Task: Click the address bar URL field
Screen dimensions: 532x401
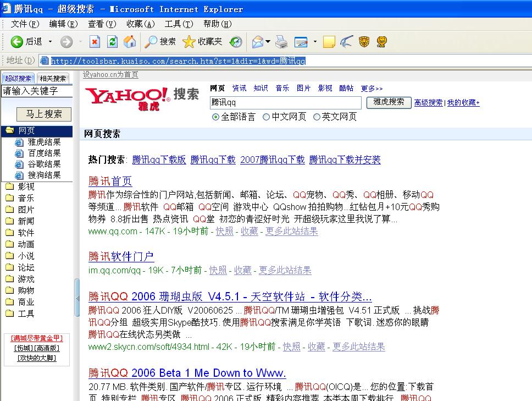Action: click(285, 61)
